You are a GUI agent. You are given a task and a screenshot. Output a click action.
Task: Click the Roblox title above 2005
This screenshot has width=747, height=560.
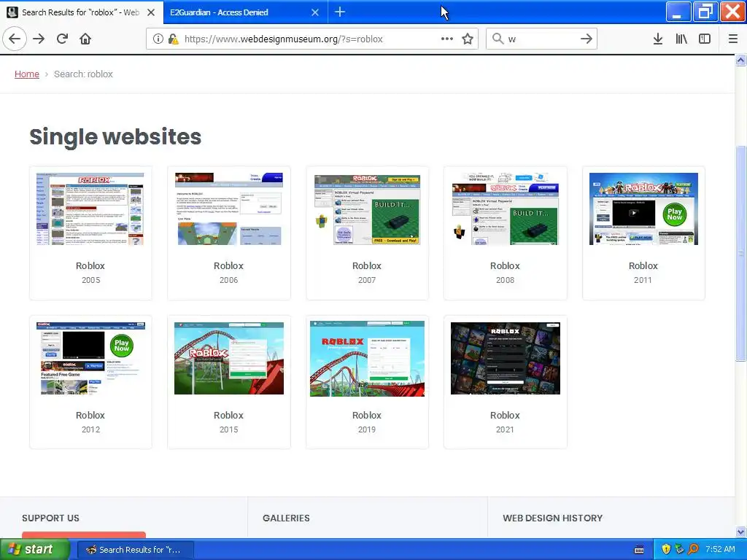click(x=90, y=265)
